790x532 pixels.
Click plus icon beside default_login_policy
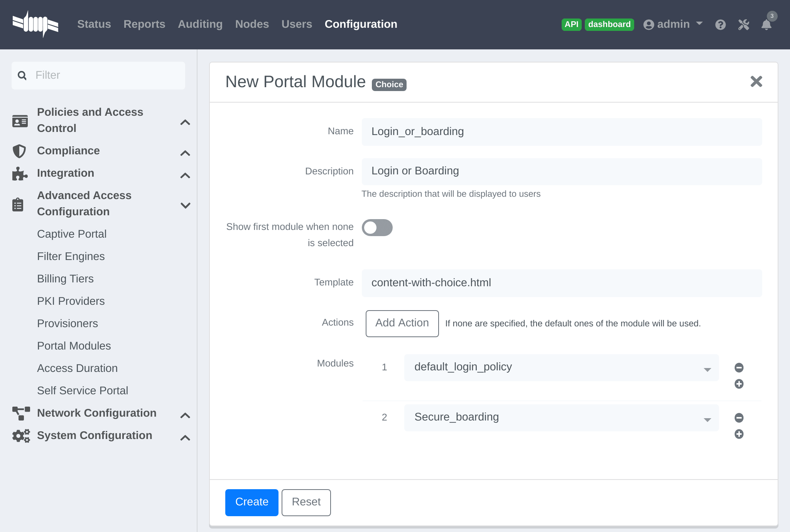(739, 384)
